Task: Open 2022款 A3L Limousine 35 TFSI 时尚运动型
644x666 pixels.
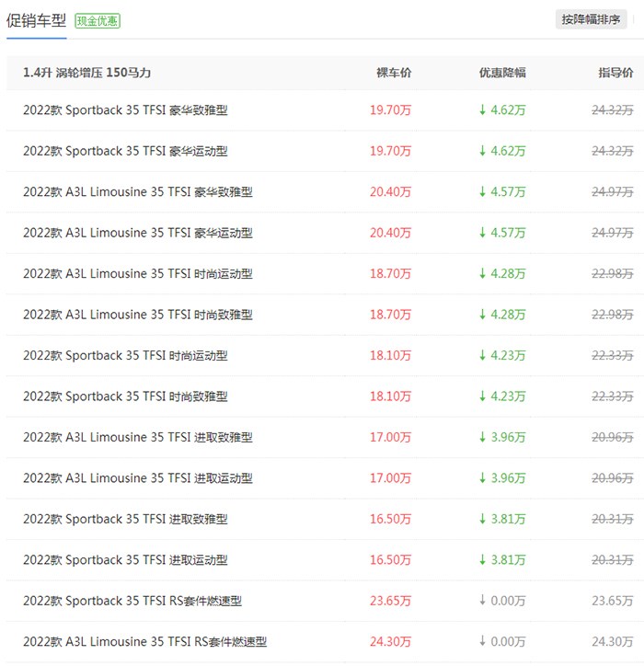Action: click(x=138, y=273)
